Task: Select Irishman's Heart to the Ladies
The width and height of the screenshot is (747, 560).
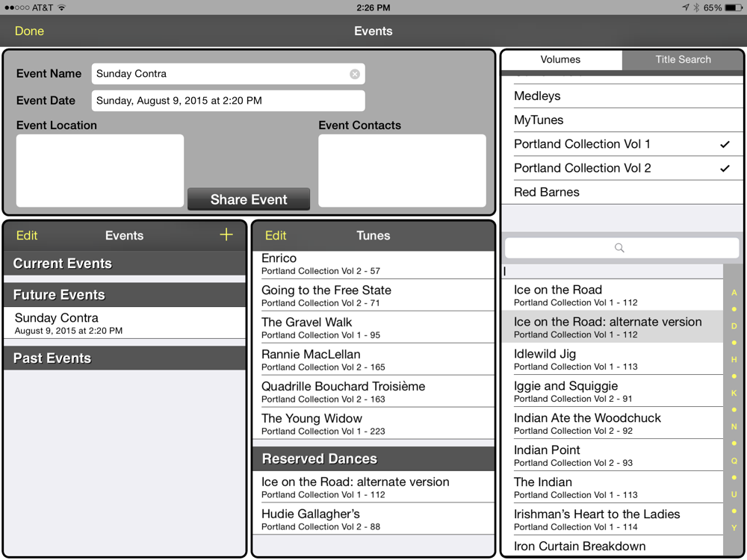Action: coord(613,519)
